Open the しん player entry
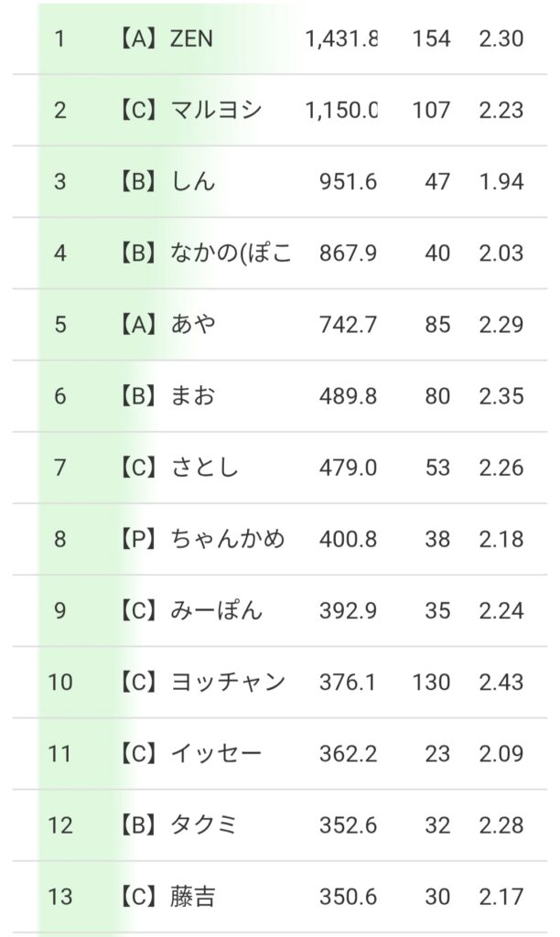This screenshot has height=937, width=560. [x=193, y=182]
